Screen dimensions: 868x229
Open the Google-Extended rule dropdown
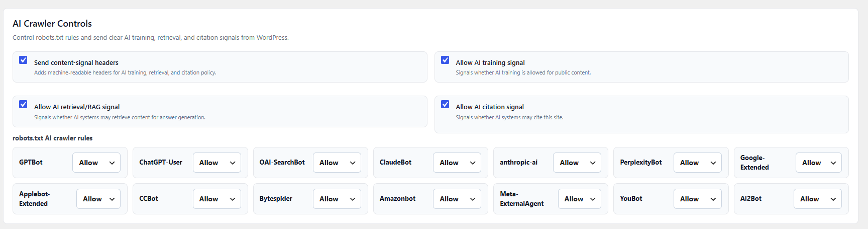point(819,163)
